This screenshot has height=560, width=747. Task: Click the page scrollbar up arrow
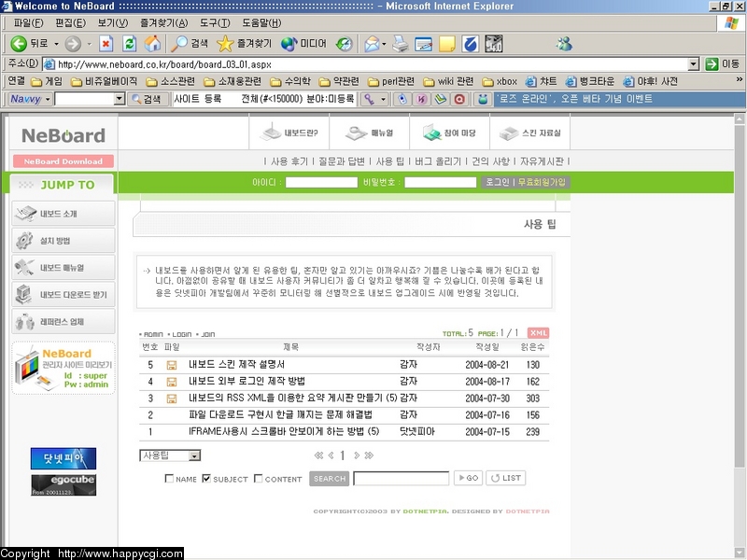[x=739, y=119]
